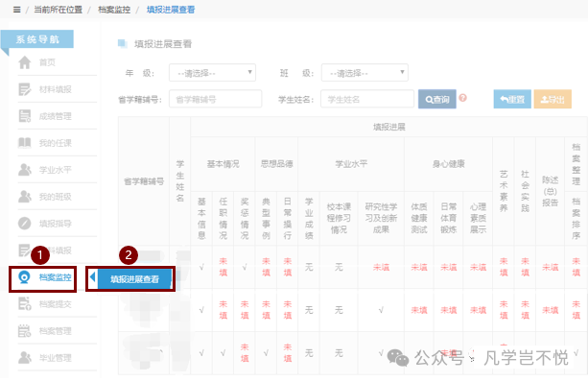Click the 思想品德 column group header

[277, 164]
